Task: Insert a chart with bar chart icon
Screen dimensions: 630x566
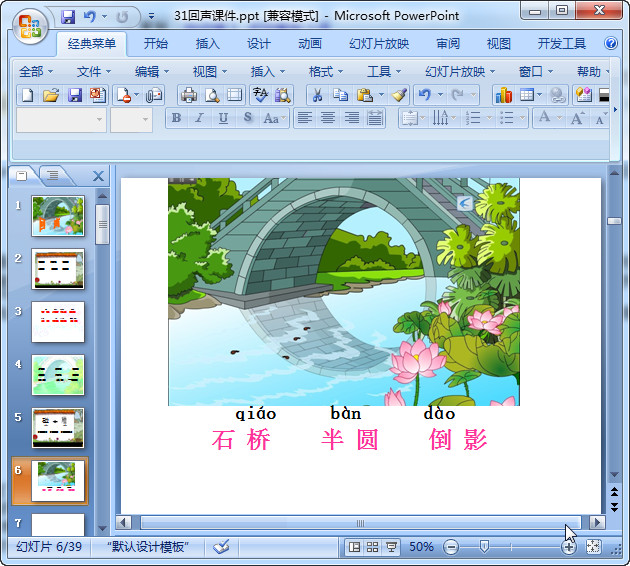Action: point(504,96)
